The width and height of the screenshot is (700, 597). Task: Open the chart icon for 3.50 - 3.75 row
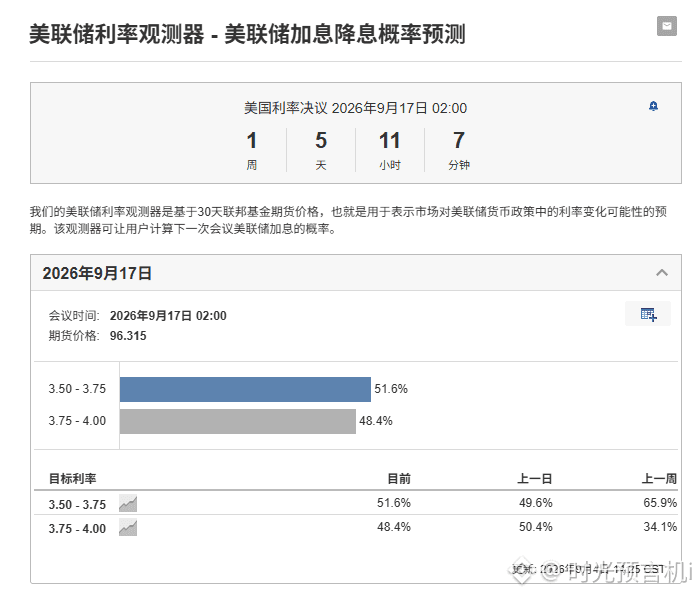[128, 504]
